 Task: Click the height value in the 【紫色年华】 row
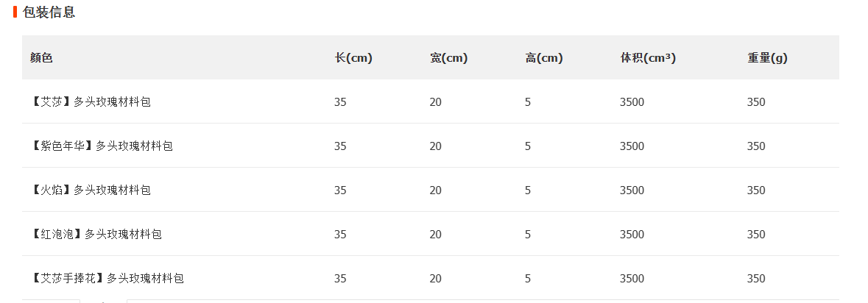(528, 146)
